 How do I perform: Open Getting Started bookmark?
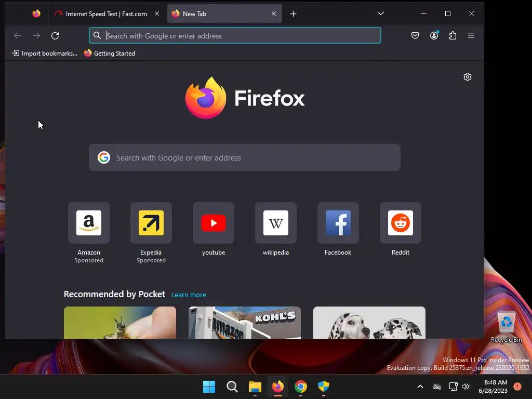[110, 54]
